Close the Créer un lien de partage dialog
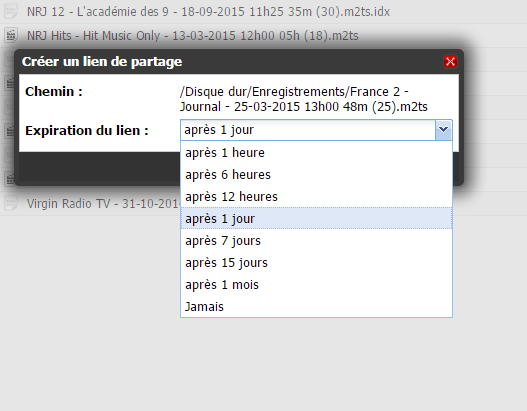 pyautogui.click(x=450, y=61)
